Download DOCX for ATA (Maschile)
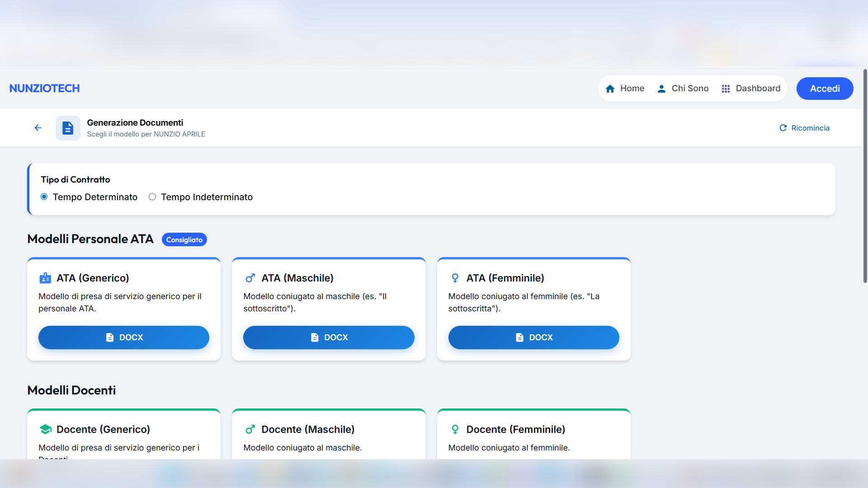 [x=329, y=338]
